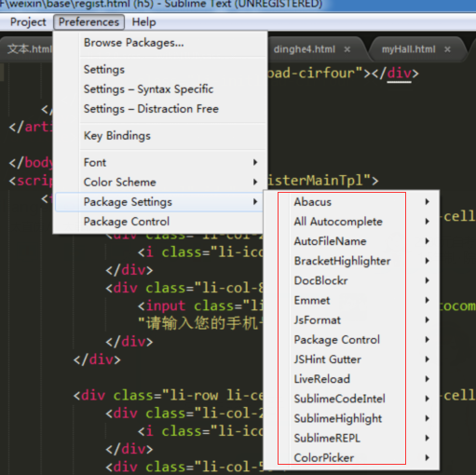Click the arrow beside Font
The width and height of the screenshot is (476, 475).
[255, 162]
